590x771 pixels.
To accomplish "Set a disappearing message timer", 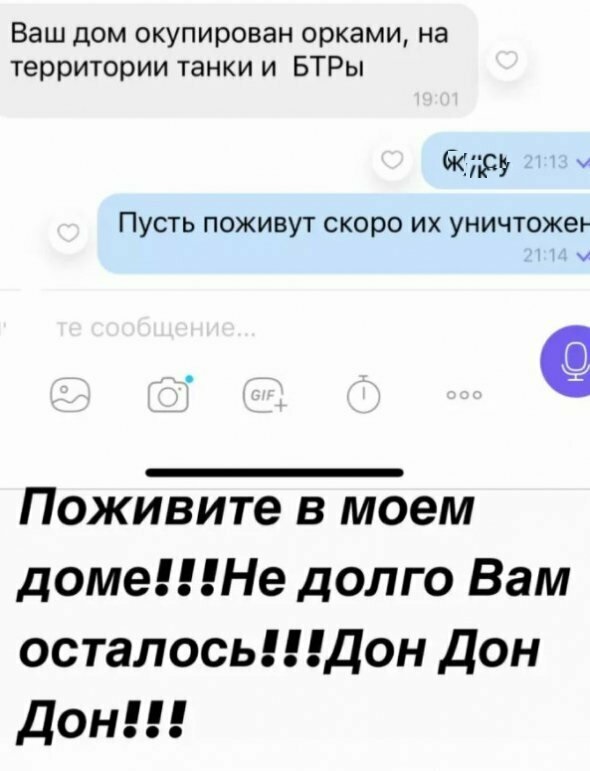I will pyautogui.click(x=363, y=394).
